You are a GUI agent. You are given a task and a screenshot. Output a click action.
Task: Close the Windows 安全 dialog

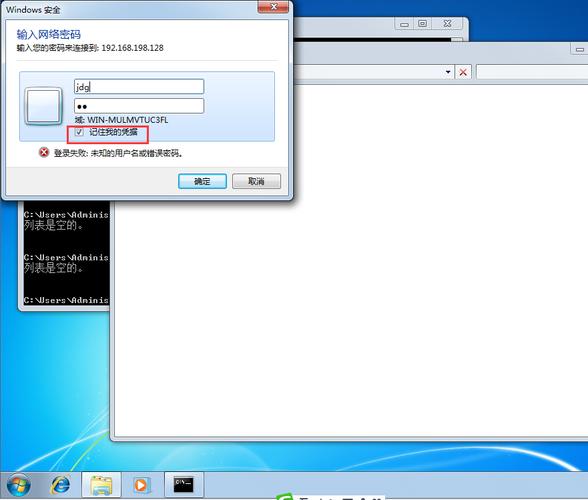[274, 7]
